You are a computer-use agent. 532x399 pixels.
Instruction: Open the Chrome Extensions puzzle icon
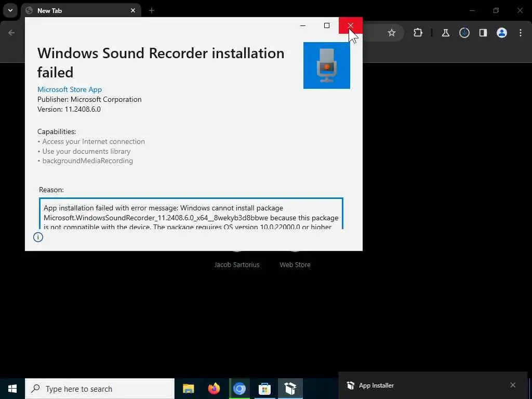pyautogui.click(x=418, y=33)
